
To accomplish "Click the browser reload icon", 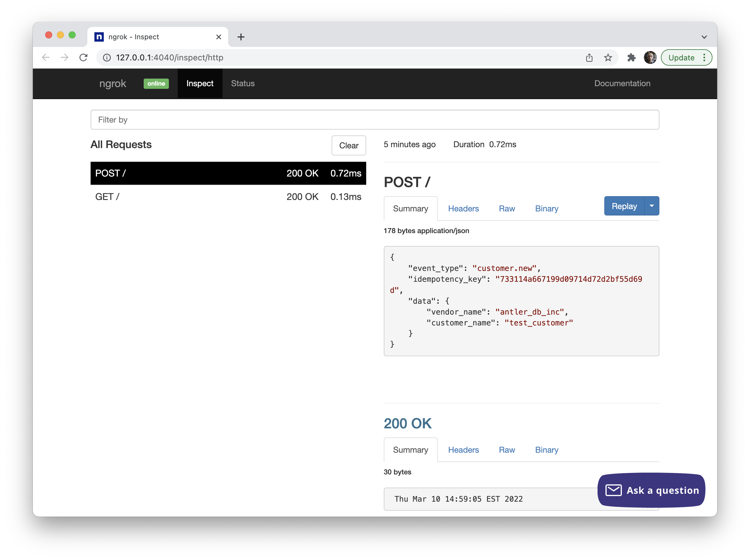I will [83, 58].
